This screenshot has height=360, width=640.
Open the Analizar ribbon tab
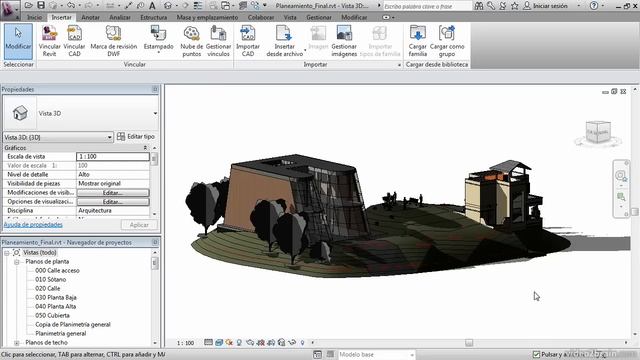tap(120, 17)
